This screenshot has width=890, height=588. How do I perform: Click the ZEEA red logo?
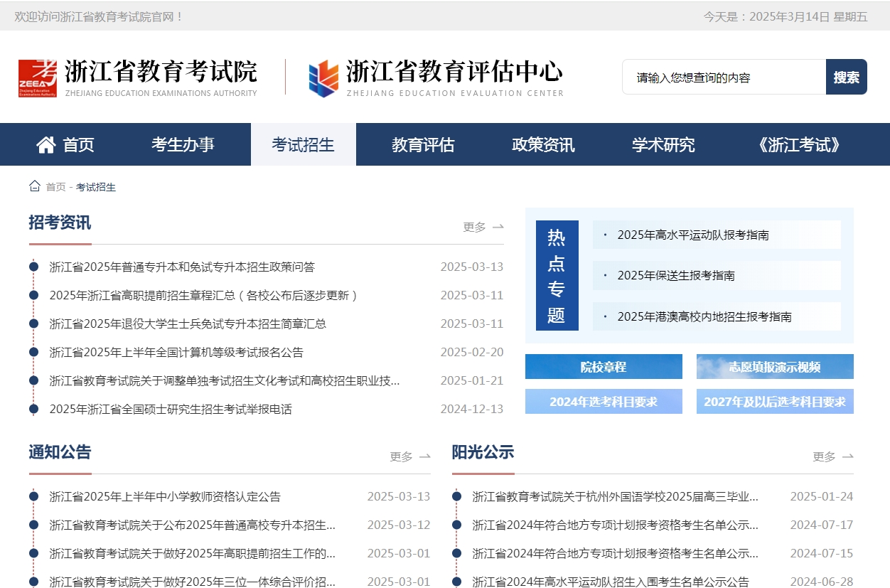coord(36,77)
